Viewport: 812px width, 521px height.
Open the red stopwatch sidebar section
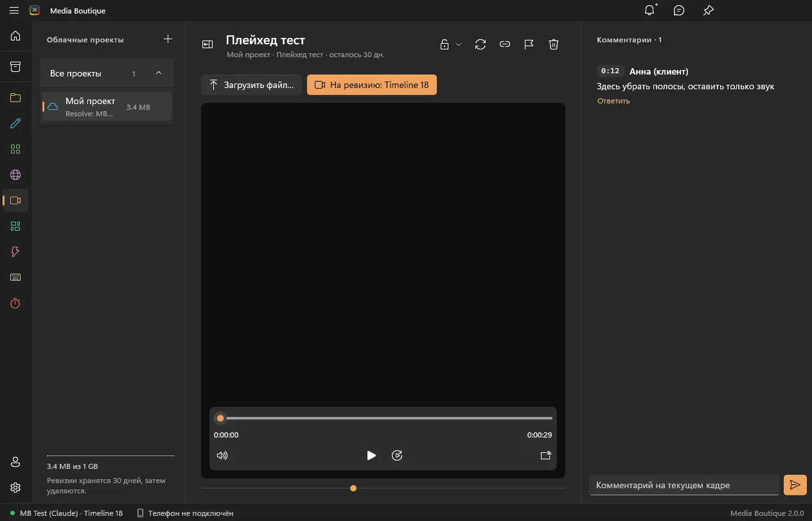15,303
